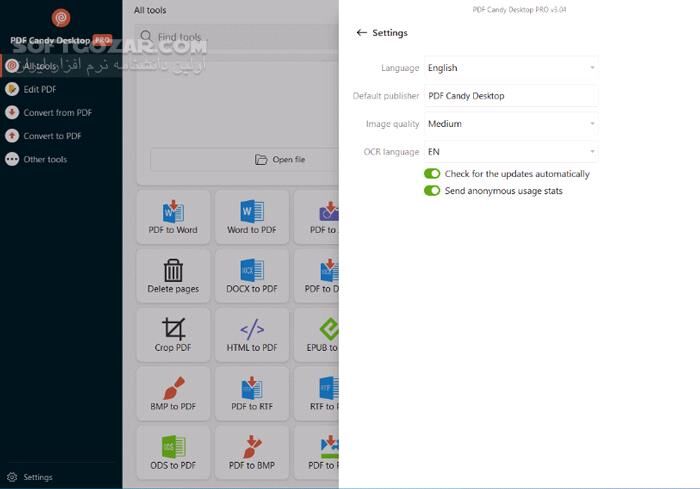Image resolution: width=700 pixels, height=489 pixels.
Task: Click the DOCX to PDF tool
Action: (251, 275)
